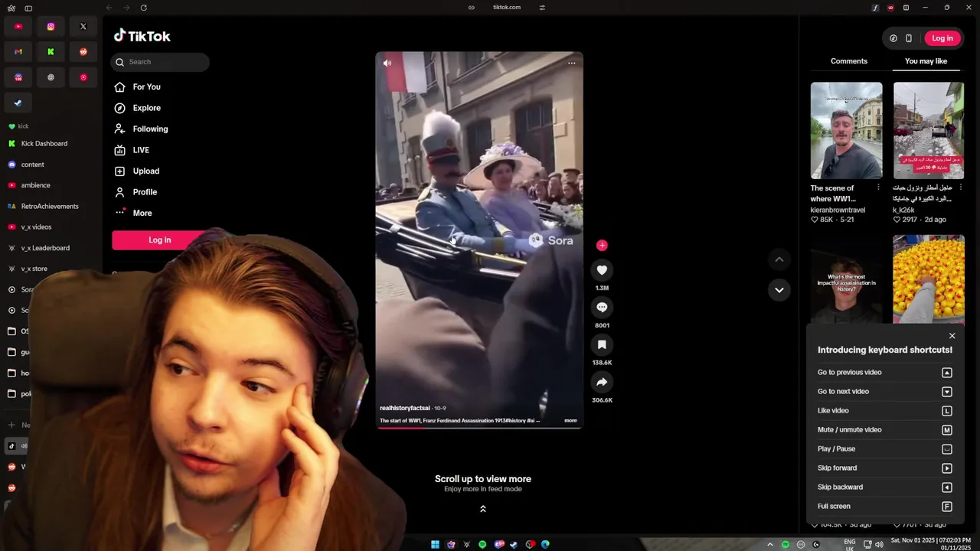Viewport: 980px width, 551px height.
Task: Follow the creator with the red plus
Action: (602, 245)
